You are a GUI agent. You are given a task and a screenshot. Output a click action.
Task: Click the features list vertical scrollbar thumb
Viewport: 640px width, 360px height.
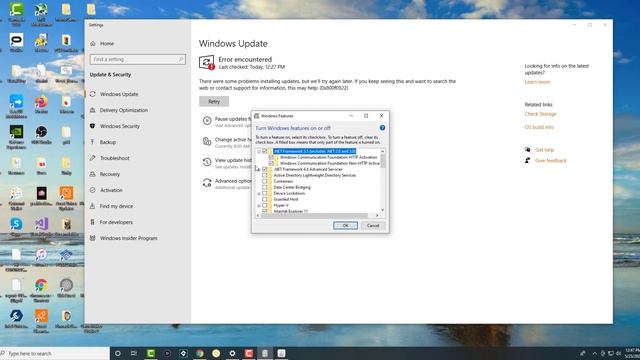click(x=382, y=161)
